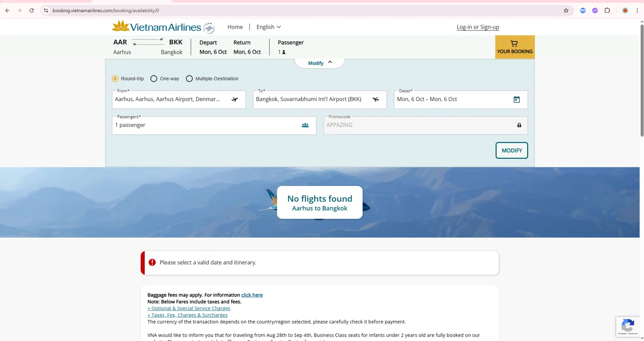
Task: Click the Depart Mon, 6 Oct summary
Action: click(x=213, y=47)
